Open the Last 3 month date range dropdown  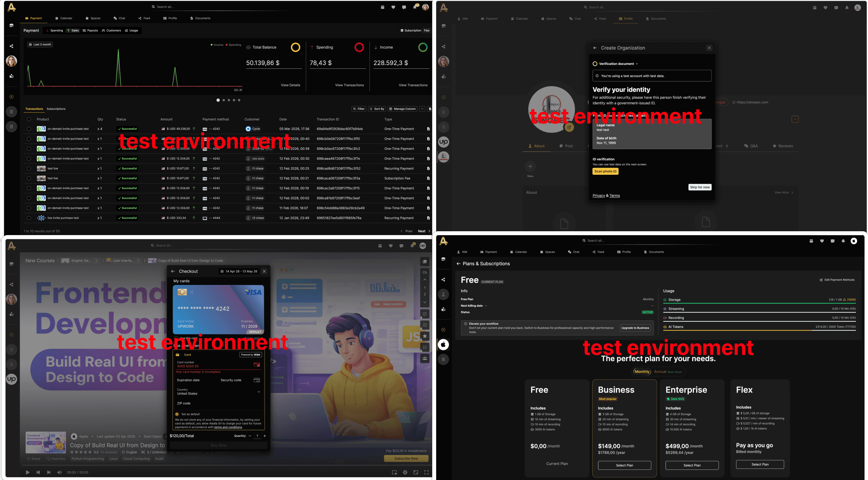[x=40, y=45]
